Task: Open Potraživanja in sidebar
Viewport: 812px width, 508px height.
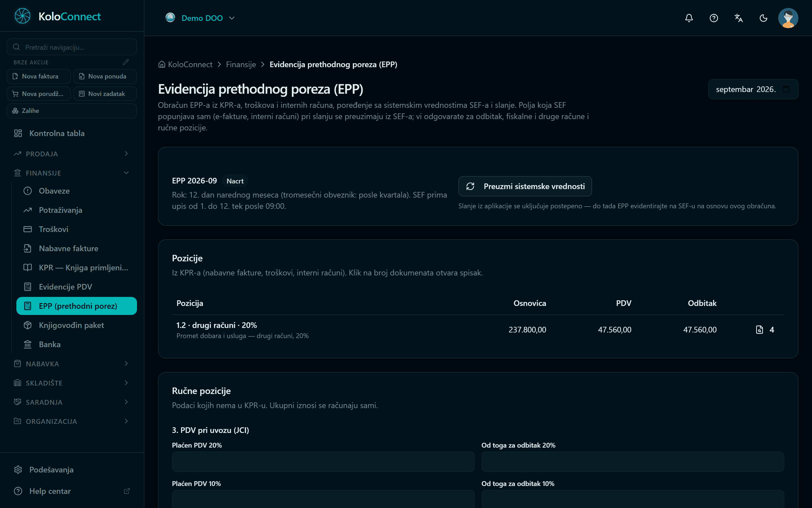Action: (76, 210)
